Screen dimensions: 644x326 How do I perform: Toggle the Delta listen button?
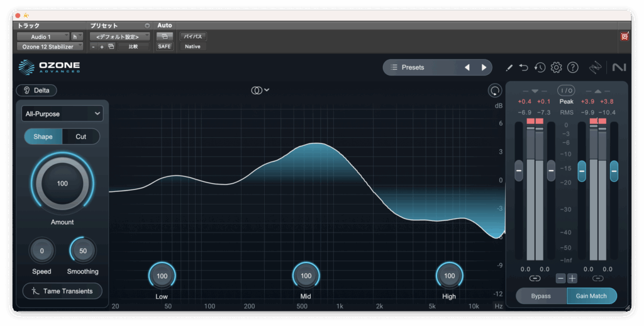pos(36,90)
